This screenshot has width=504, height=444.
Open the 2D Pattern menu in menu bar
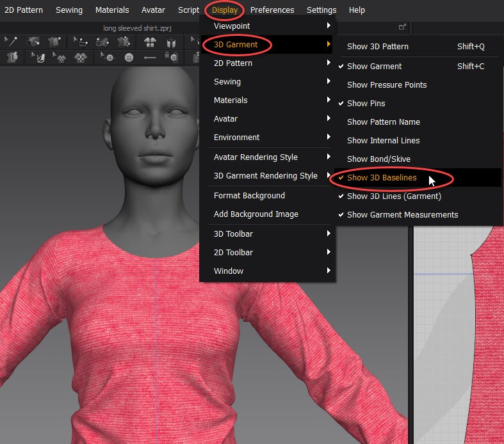coord(24,10)
